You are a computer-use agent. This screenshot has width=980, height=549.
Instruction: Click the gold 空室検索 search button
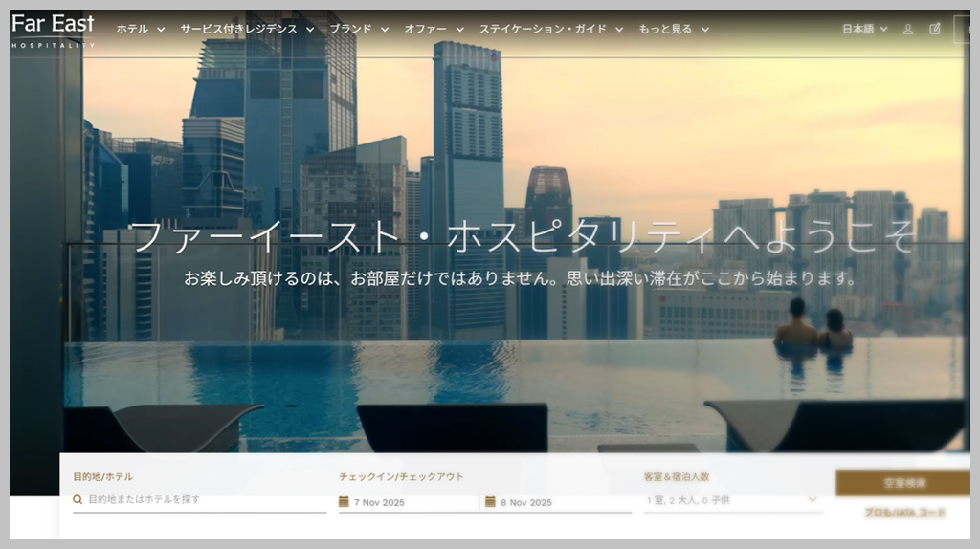coord(902,483)
